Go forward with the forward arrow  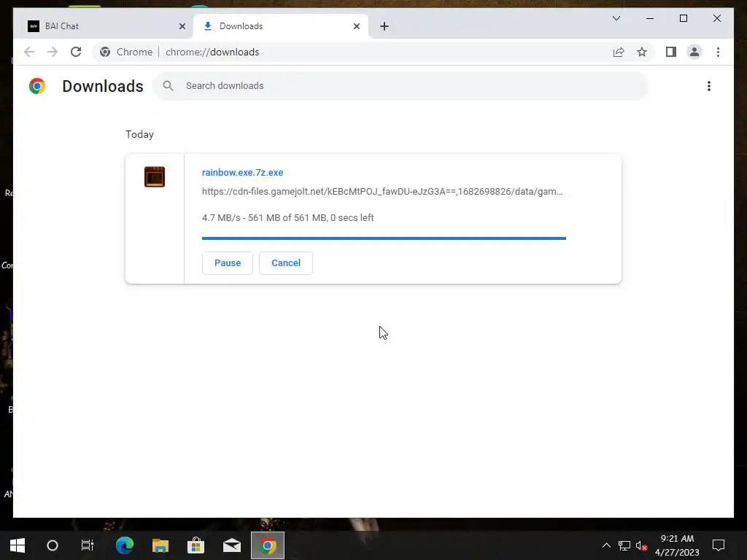tap(53, 52)
